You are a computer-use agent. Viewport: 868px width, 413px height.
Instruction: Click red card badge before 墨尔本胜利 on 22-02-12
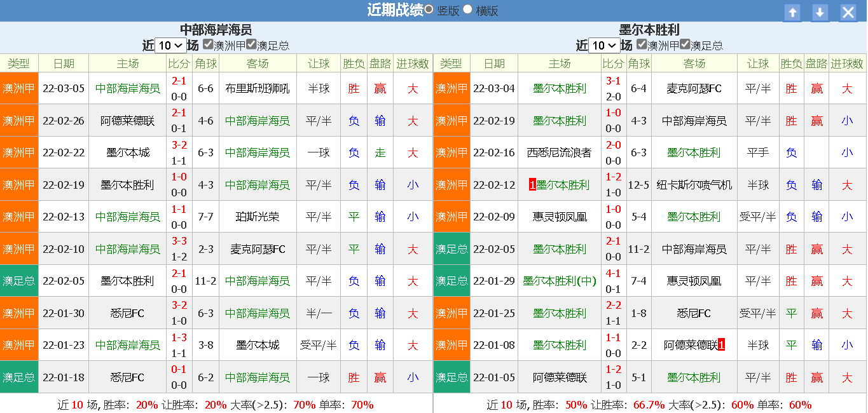(x=532, y=185)
